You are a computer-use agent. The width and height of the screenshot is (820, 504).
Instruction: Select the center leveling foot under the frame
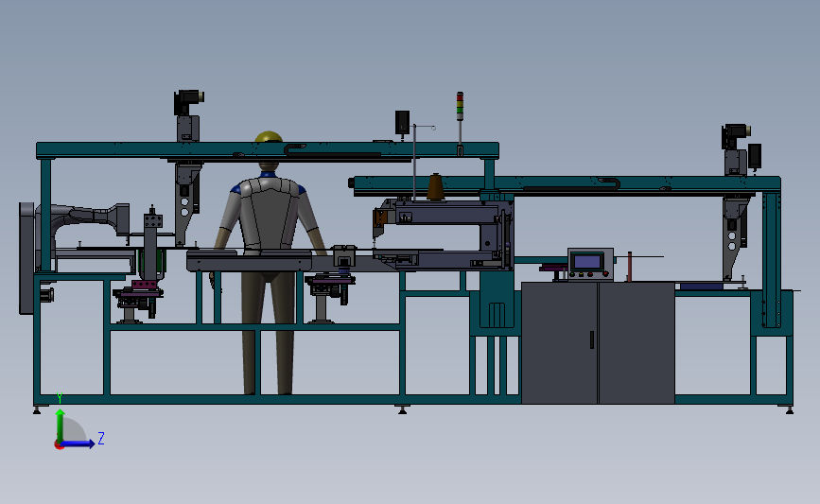(402, 410)
